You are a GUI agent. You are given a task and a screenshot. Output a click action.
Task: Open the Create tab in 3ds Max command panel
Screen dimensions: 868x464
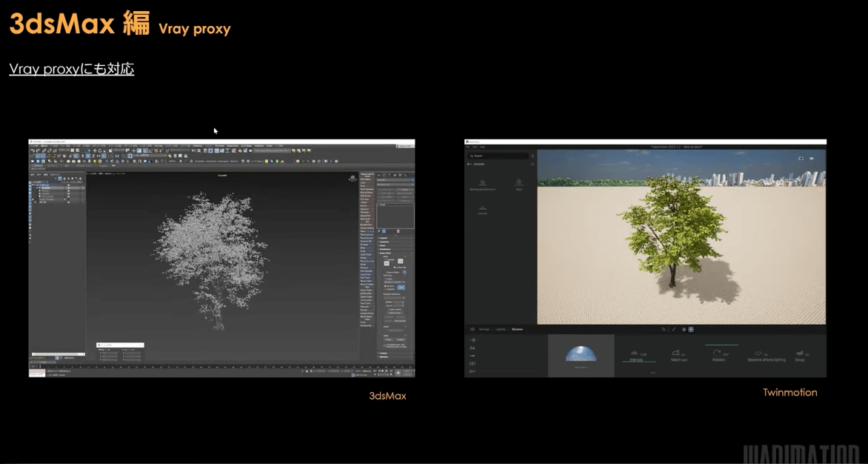click(x=380, y=176)
